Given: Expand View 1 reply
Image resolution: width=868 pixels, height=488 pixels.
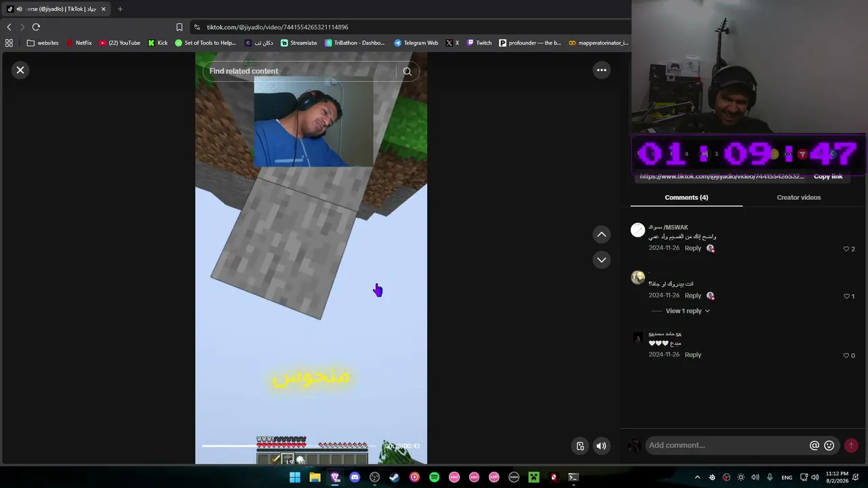Looking at the screenshot, I should tap(688, 311).
